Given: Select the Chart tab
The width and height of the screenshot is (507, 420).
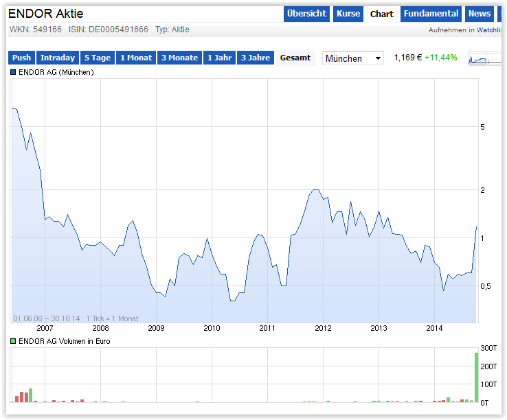Looking at the screenshot, I should [381, 14].
